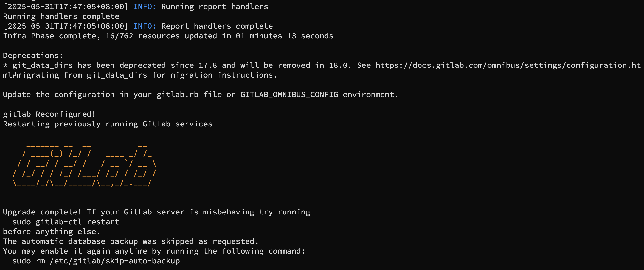
Task: Click the 'git_data_dirs' word in deprecation notice
Action: tap(42, 65)
